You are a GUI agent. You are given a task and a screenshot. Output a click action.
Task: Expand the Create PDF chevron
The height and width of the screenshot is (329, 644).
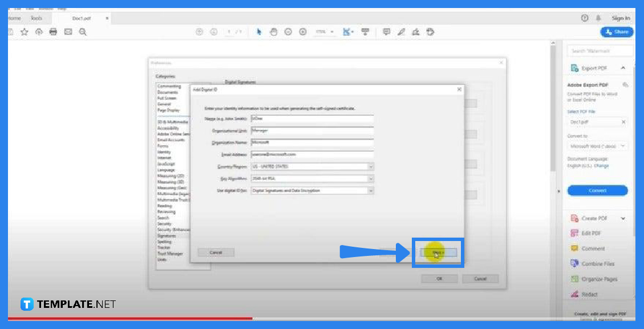coord(623,218)
